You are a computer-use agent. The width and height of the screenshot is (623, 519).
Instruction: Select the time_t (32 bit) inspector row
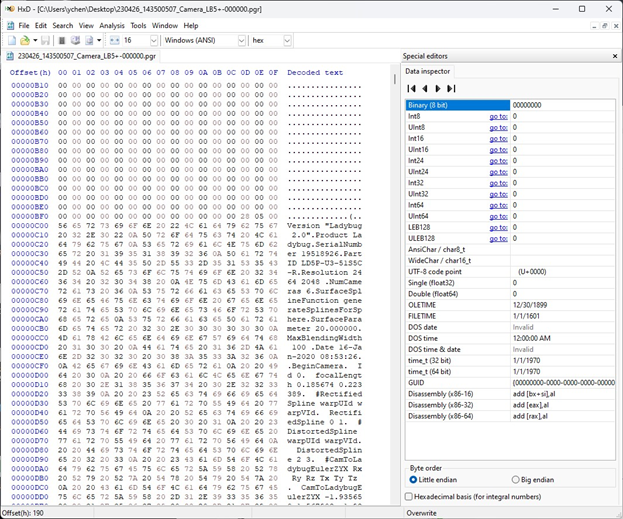(x=510, y=361)
